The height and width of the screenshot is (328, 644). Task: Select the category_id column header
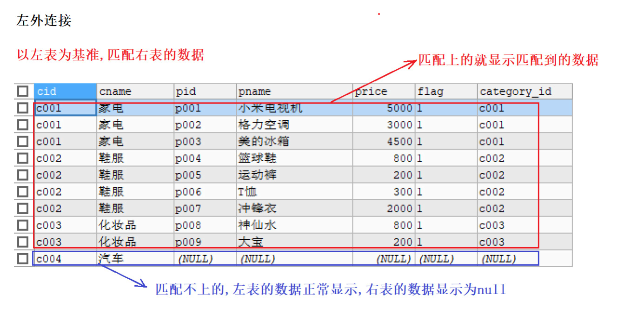coord(524,91)
